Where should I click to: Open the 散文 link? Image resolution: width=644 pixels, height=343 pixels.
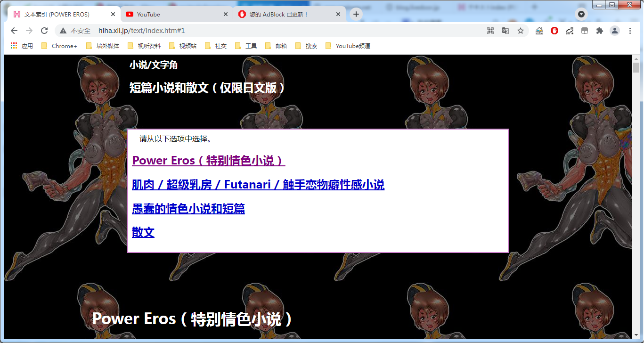pos(143,232)
